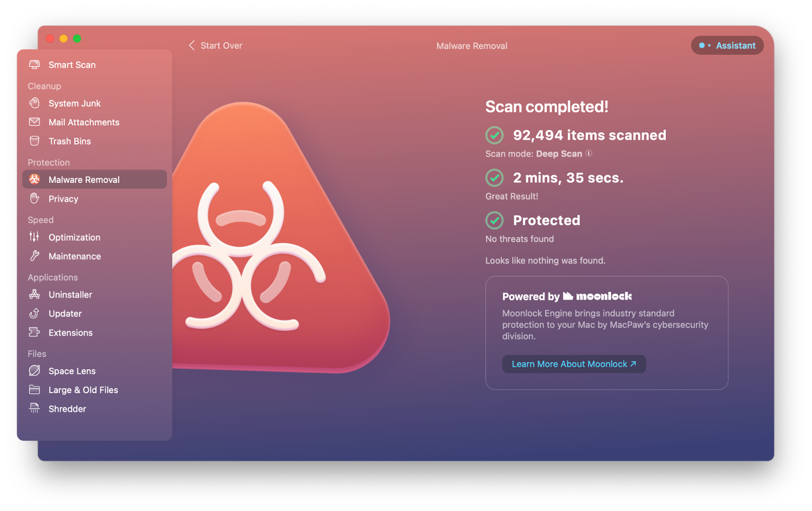812x511 pixels.
Task: Open Optimization via the sliders icon
Action: click(x=35, y=237)
